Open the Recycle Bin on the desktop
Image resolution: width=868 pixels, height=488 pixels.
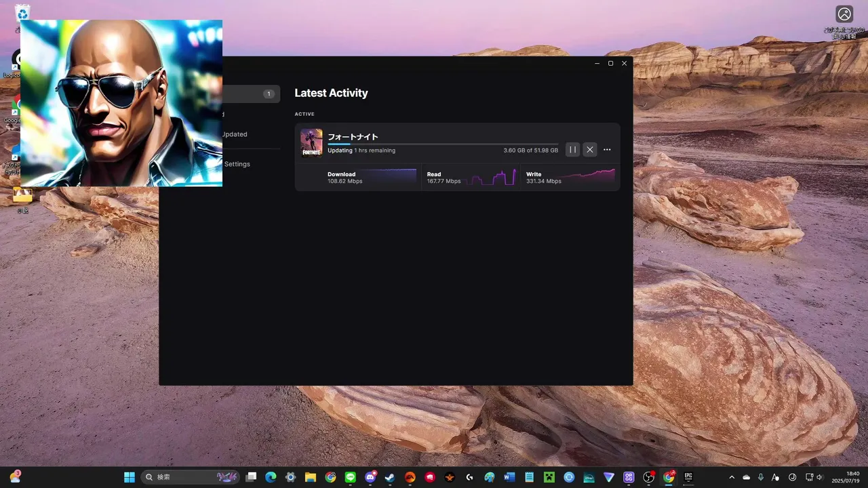(x=22, y=12)
